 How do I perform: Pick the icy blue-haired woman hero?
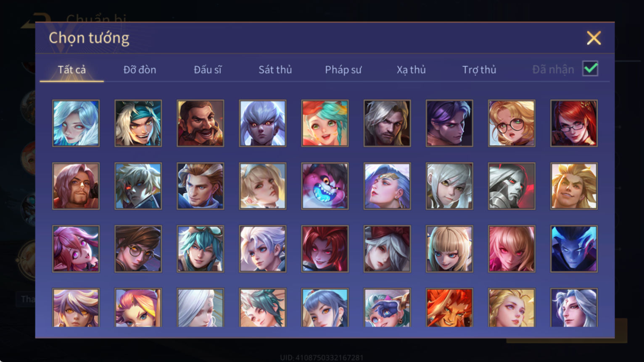[x=76, y=123]
